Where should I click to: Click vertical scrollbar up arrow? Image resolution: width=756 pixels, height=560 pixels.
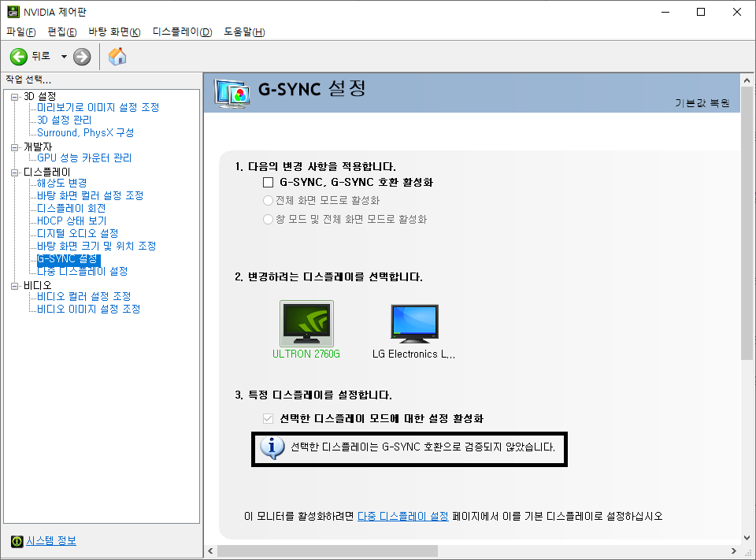point(747,80)
